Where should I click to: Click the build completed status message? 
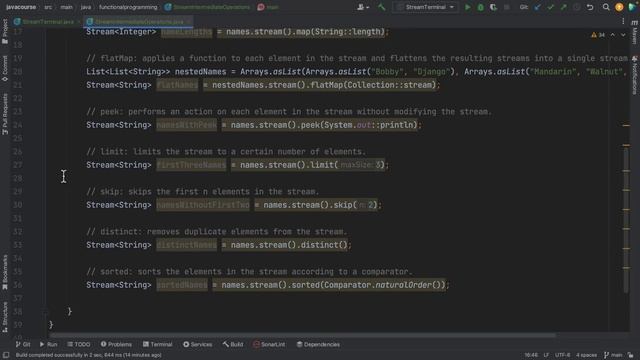tap(89, 355)
